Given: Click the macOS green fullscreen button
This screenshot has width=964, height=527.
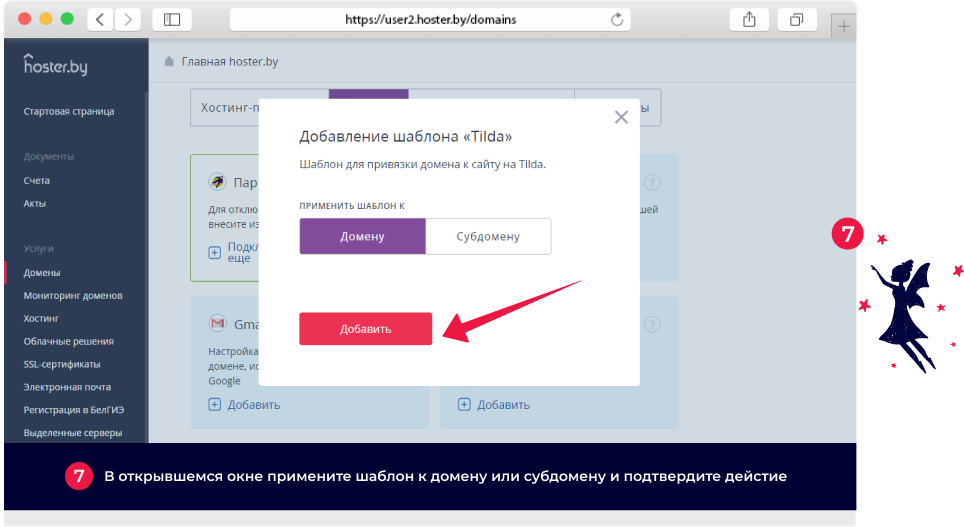Looking at the screenshot, I should coord(67,18).
